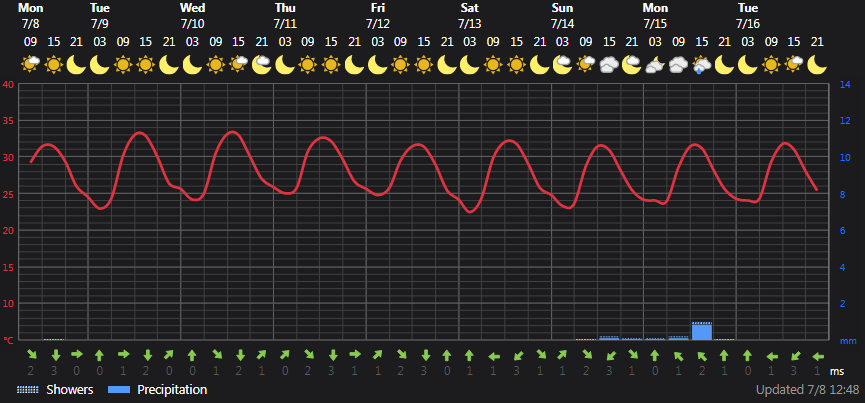865x403 pixels.
Task: Click the wind arrow for Thu 7/11 09:00
Action: (x=308, y=354)
